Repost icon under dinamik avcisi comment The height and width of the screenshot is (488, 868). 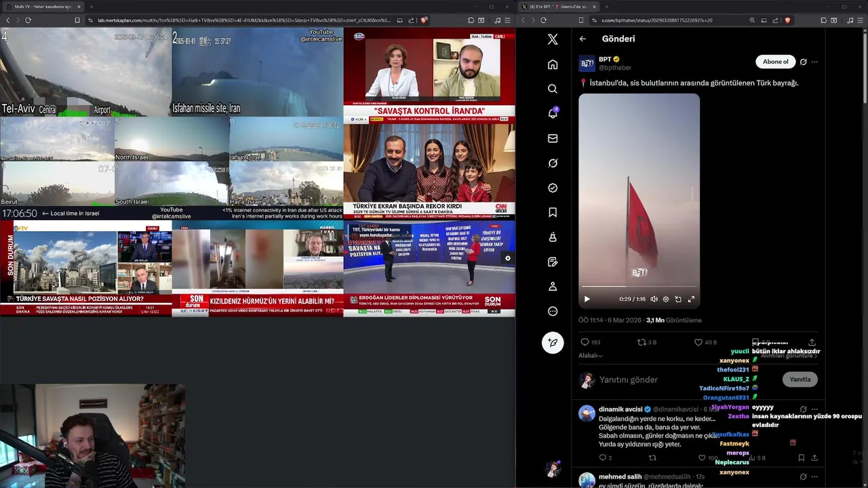pyautogui.click(x=652, y=458)
